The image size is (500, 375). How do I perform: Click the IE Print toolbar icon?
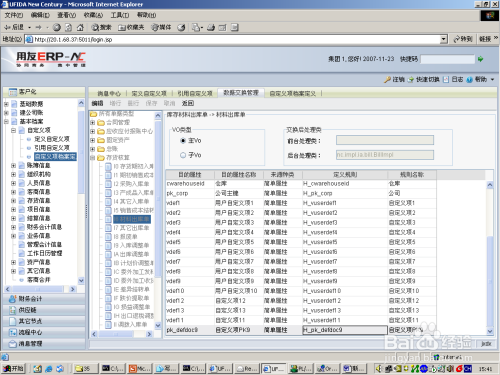pyautogui.click(x=211, y=27)
